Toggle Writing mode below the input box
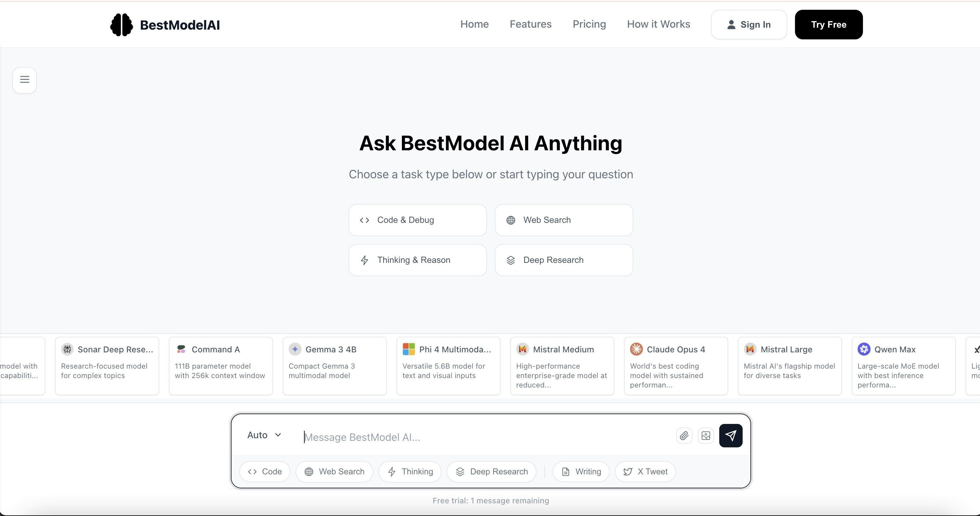Viewport: 980px width, 516px height. click(580, 471)
